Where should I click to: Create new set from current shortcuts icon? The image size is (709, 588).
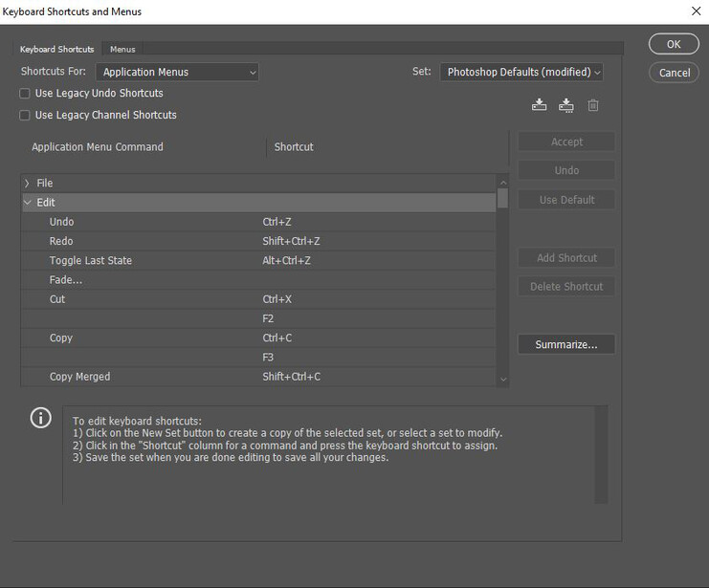click(566, 105)
